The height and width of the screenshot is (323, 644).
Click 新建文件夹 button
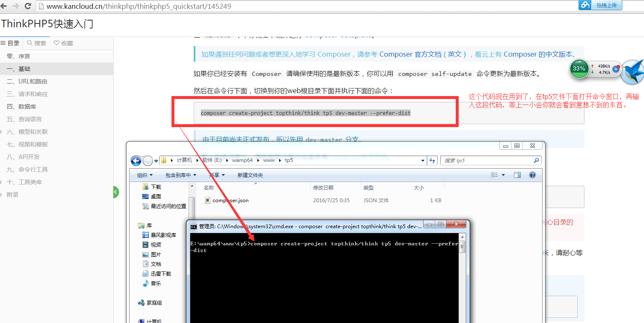click(250, 175)
